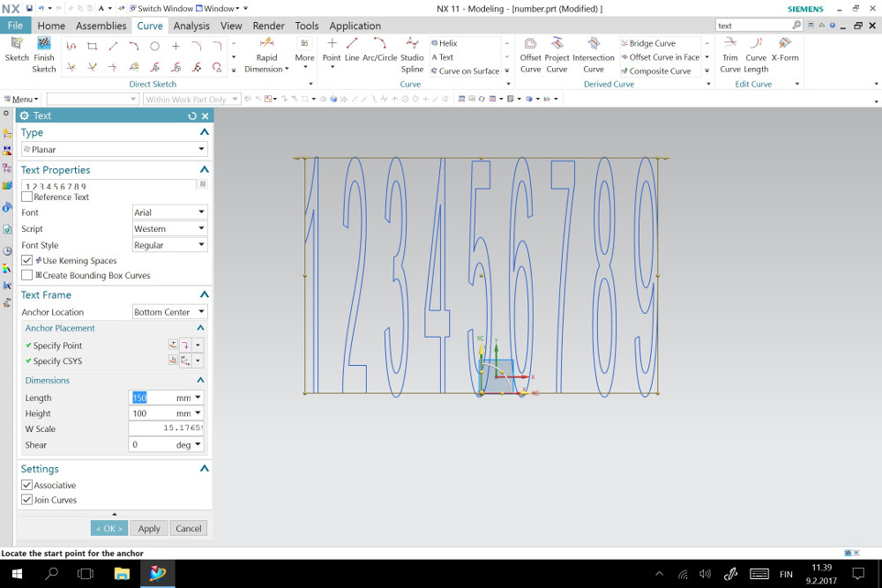882x588 pixels.
Task: Click the Apply button
Action: click(x=149, y=528)
